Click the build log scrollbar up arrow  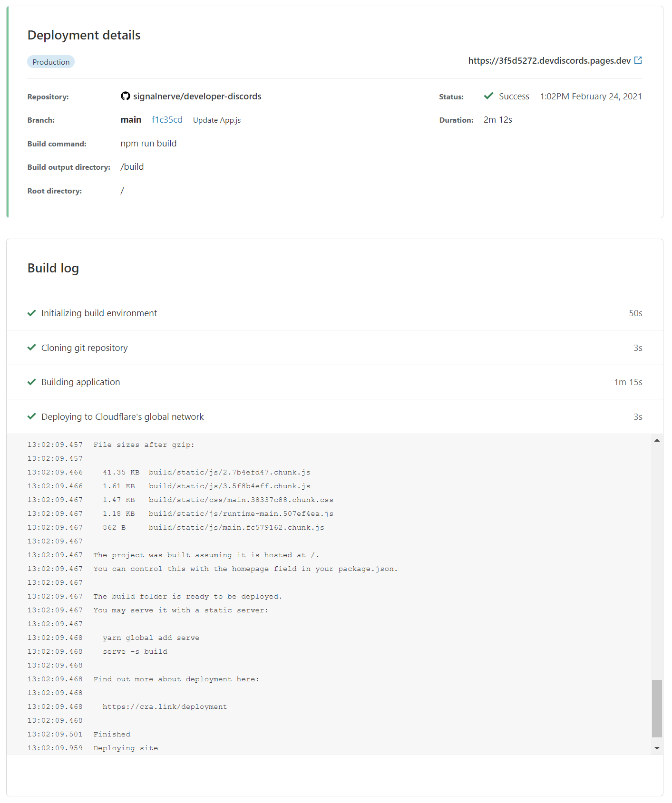pos(658,440)
